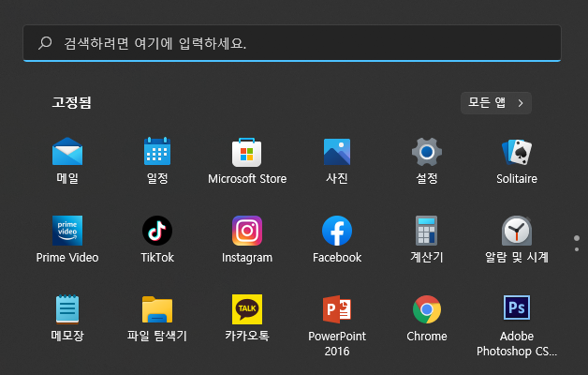Open Microsoft Store
Viewport: 588px width, 375px height.
point(247,160)
